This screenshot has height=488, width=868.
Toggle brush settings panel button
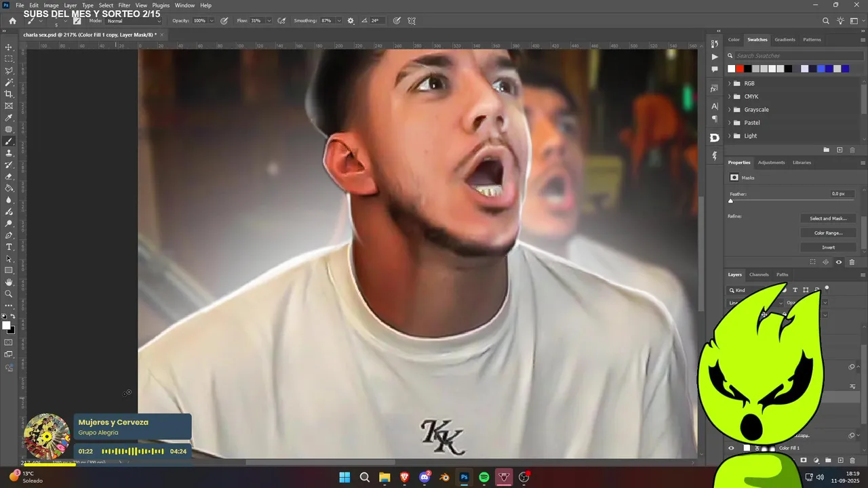tap(77, 21)
